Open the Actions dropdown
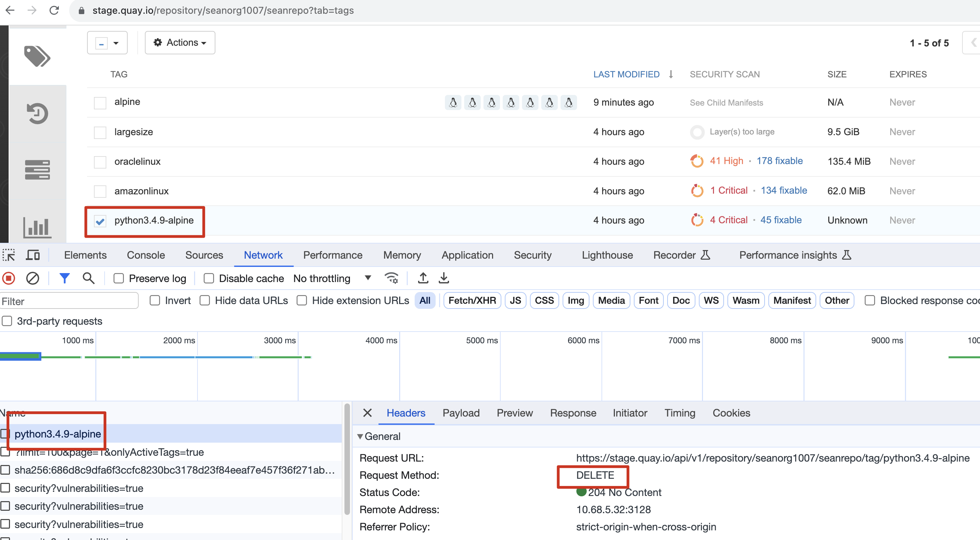The width and height of the screenshot is (980, 540). [180, 43]
